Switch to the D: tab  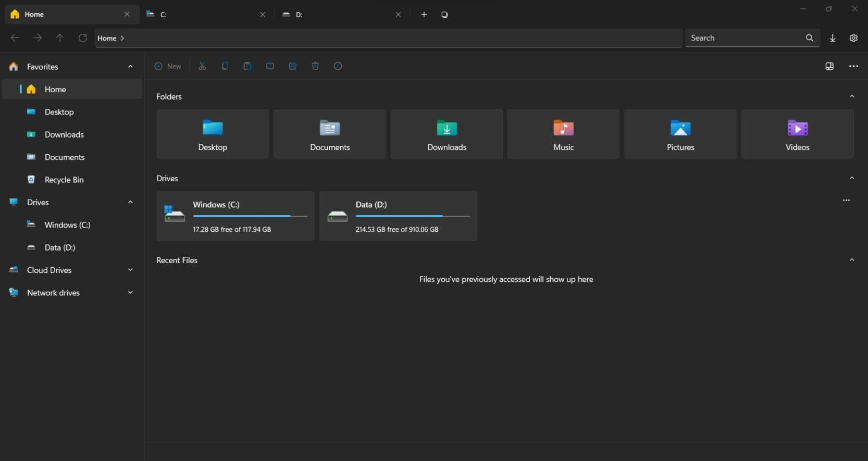click(x=342, y=15)
